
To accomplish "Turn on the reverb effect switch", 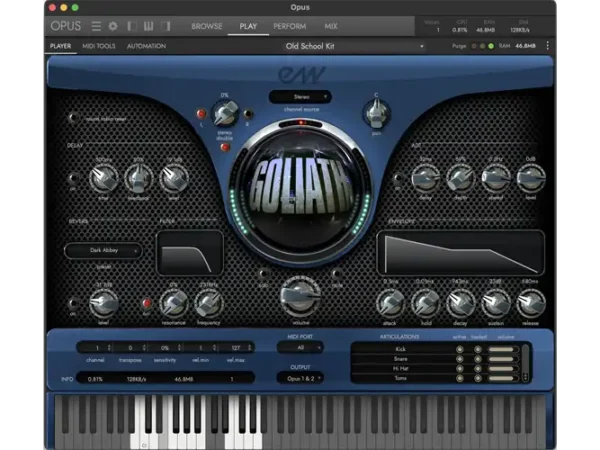I will tap(73, 303).
